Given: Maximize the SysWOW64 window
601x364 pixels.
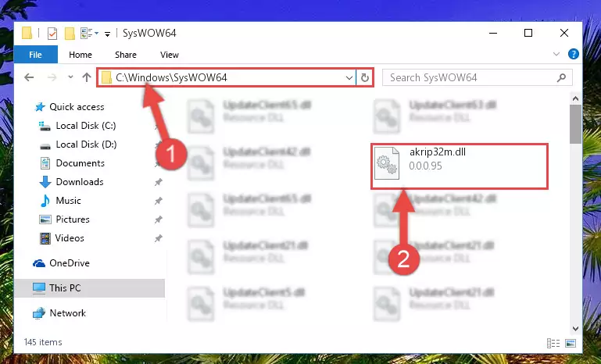Looking at the screenshot, I should point(528,33).
